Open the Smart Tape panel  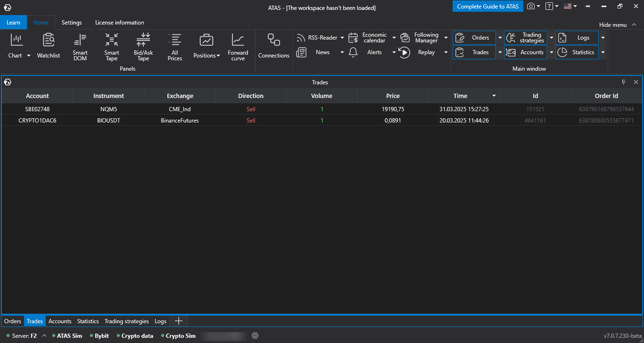click(x=112, y=47)
